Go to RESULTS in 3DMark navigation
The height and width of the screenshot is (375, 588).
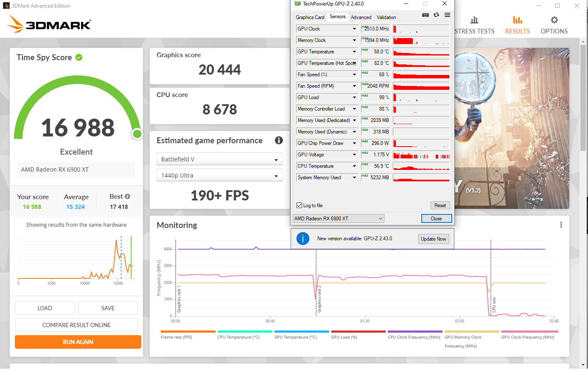(517, 31)
